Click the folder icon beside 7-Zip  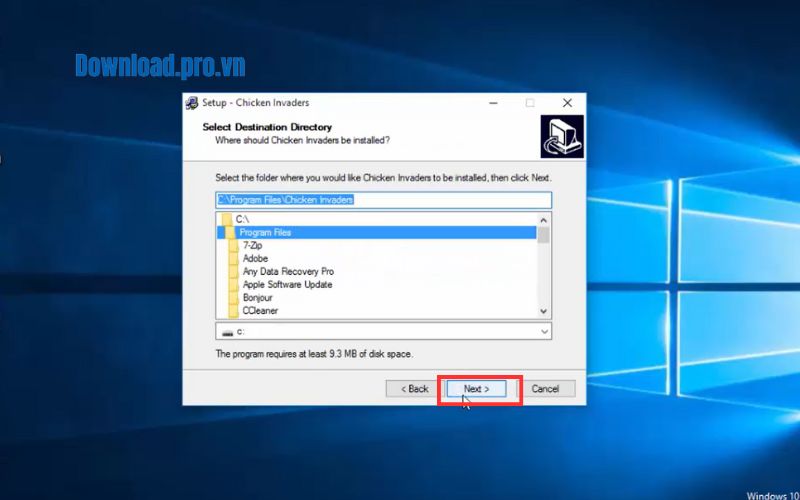234,245
